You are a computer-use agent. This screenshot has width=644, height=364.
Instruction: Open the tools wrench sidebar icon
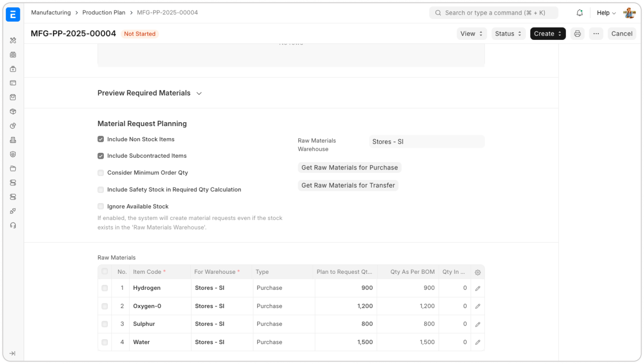pyautogui.click(x=13, y=40)
